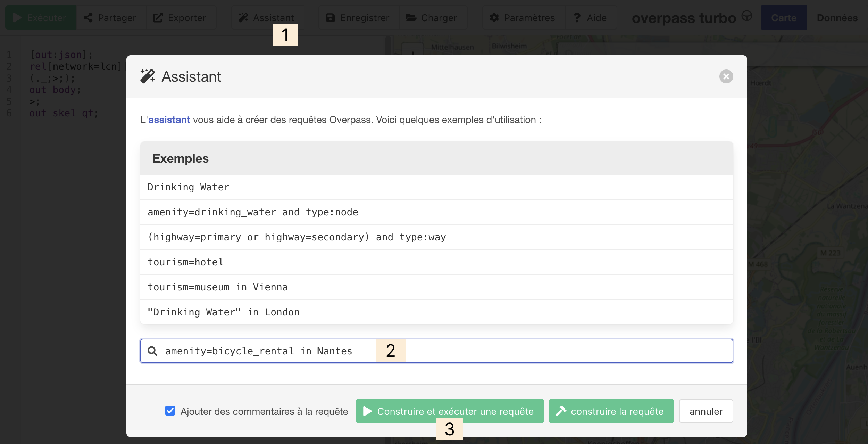Click the export icon beside Exporter
868x444 pixels.
coord(158,18)
